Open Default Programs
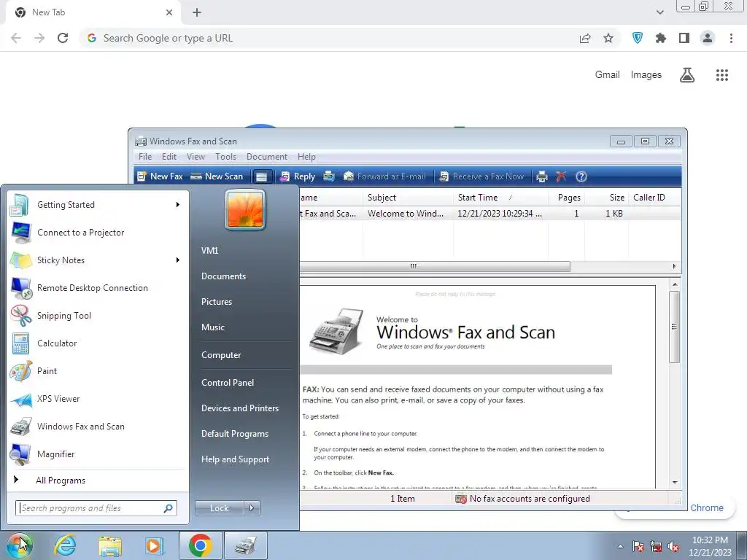This screenshot has height=560, width=747. tap(234, 434)
